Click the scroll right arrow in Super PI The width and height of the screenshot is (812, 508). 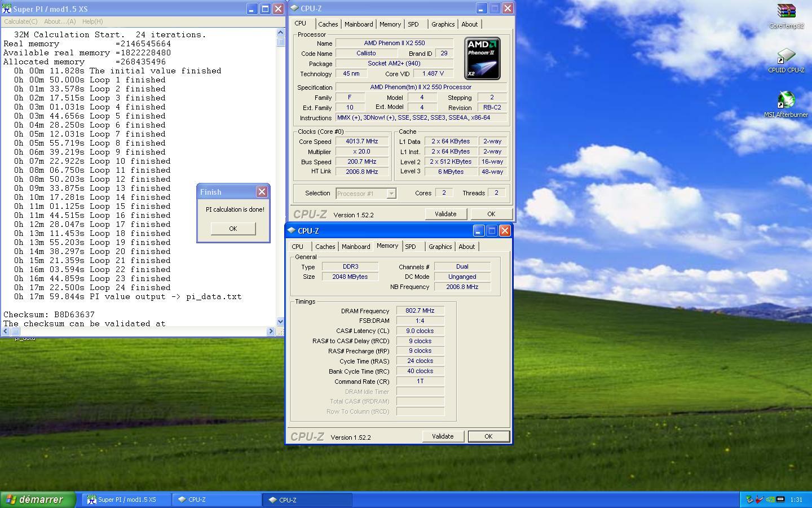[x=271, y=331]
